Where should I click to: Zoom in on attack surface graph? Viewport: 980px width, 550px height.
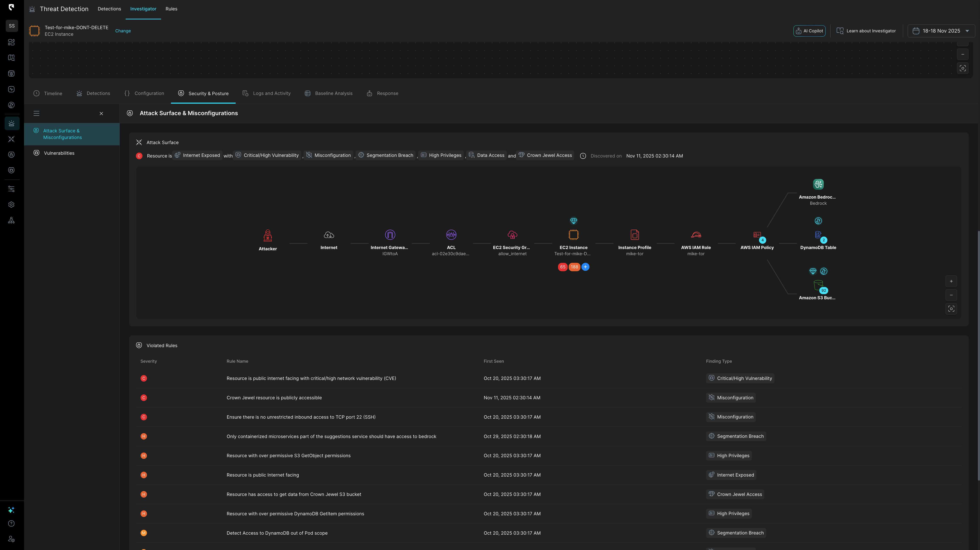pyautogui.click(x=951, y=281)
